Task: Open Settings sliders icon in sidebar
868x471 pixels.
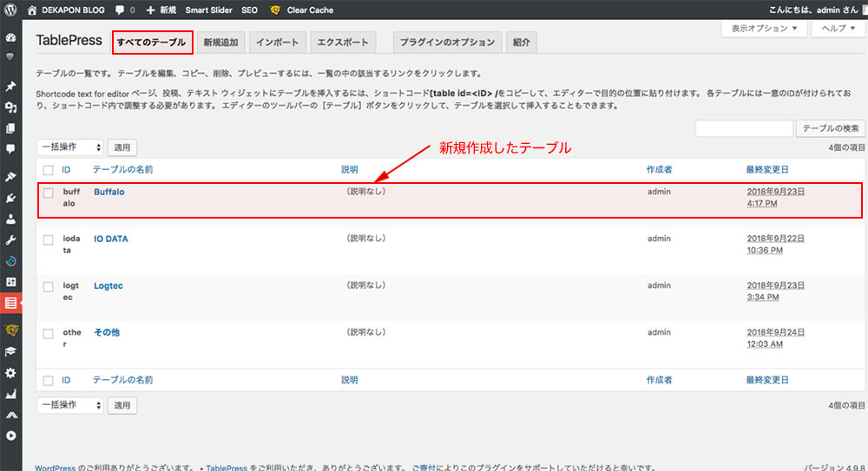Action: pos(10,282)
